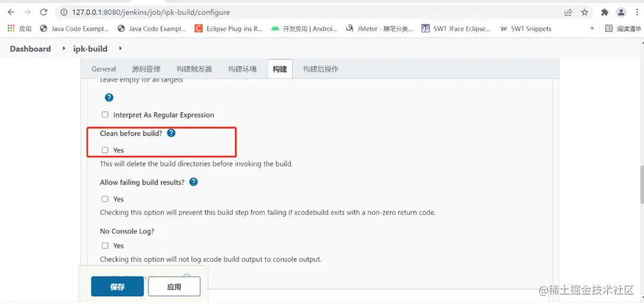Open the apps grid bookmark shortcut
This screenshot has width=644, height=306.
coord(19,29)
